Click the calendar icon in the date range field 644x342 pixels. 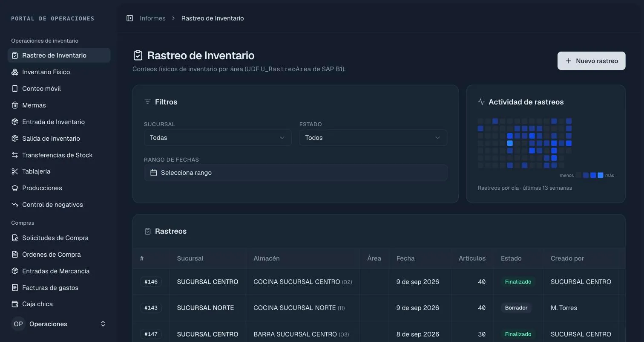pos(154,173)
